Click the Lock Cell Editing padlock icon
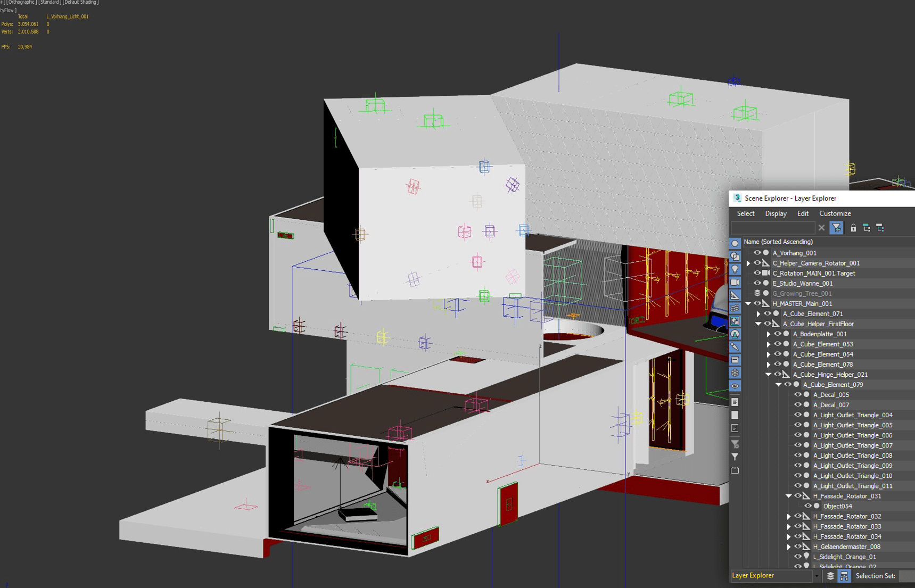 tap(853, 228)
